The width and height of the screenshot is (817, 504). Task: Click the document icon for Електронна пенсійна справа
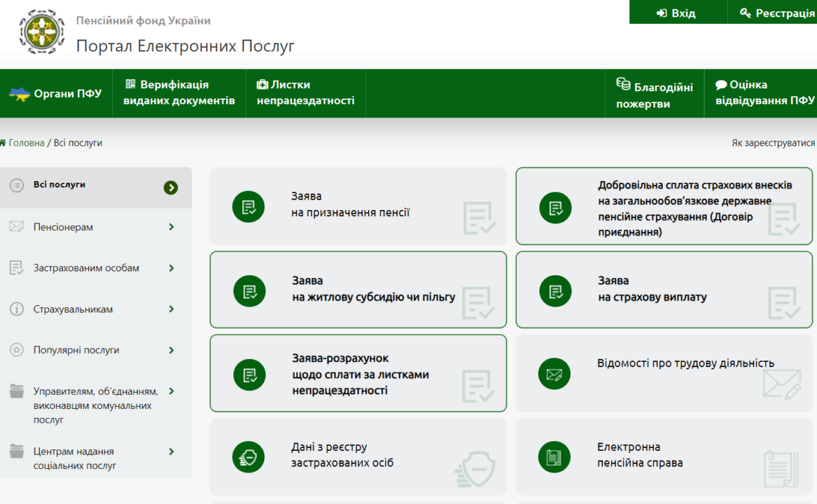pos(554,457)
